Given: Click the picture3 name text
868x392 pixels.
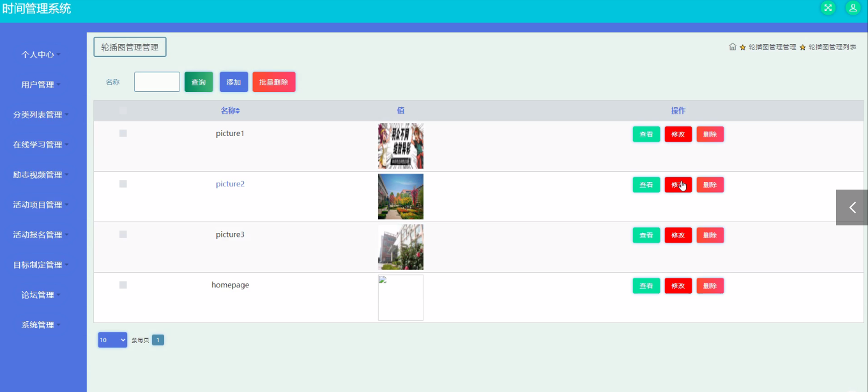Looking at the screenshot, I should pyautogui.click(x=230, y=234).
